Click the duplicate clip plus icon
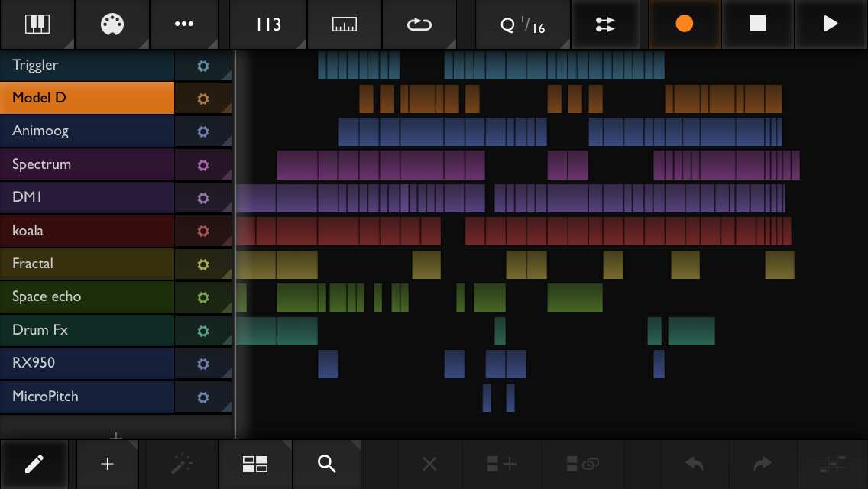Screen dimensions: 868x489 pyautogui.click(x=501, y=464)
